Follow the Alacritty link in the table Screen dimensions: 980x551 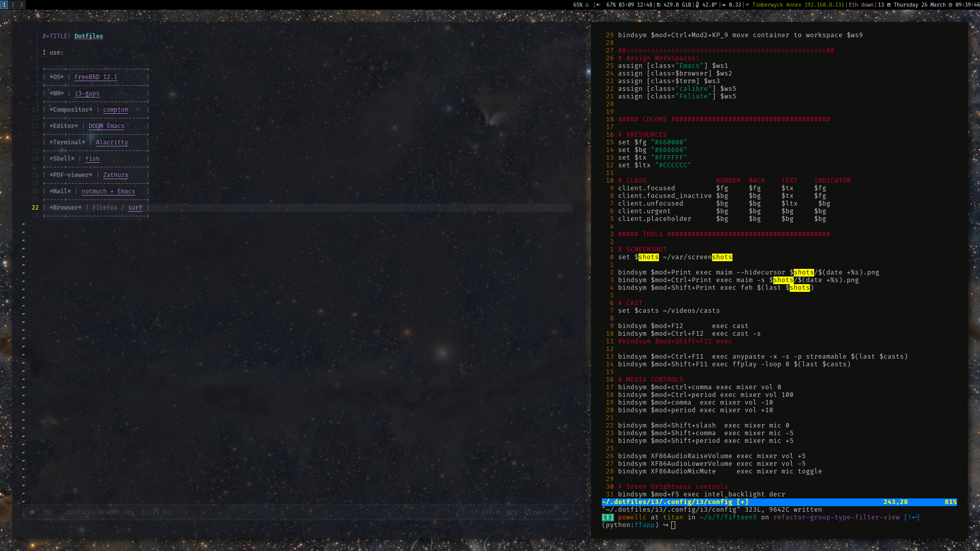(x=112, y=142)
